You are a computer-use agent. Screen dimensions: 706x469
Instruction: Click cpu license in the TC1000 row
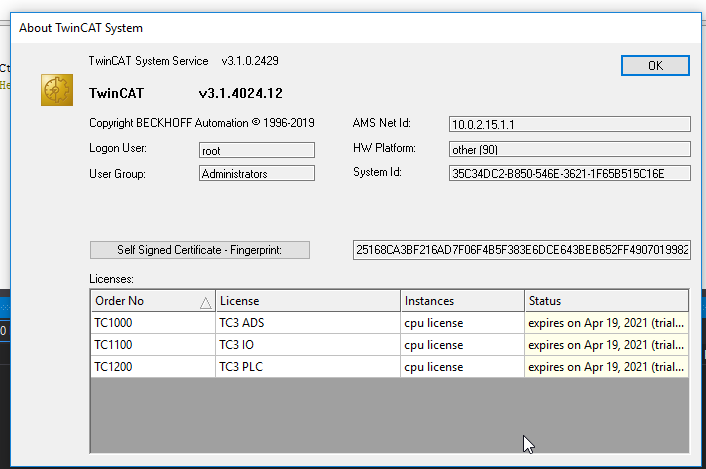pos(462,323)
